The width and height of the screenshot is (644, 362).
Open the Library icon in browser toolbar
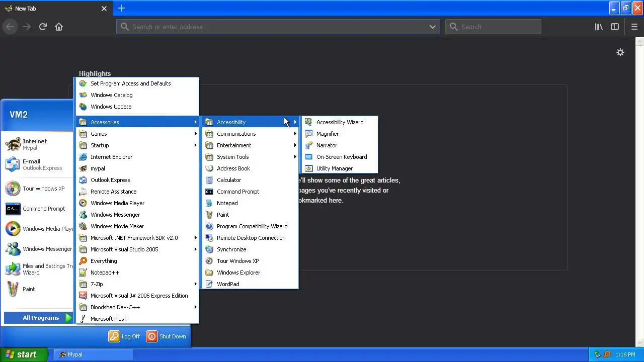tap(599, 27)
